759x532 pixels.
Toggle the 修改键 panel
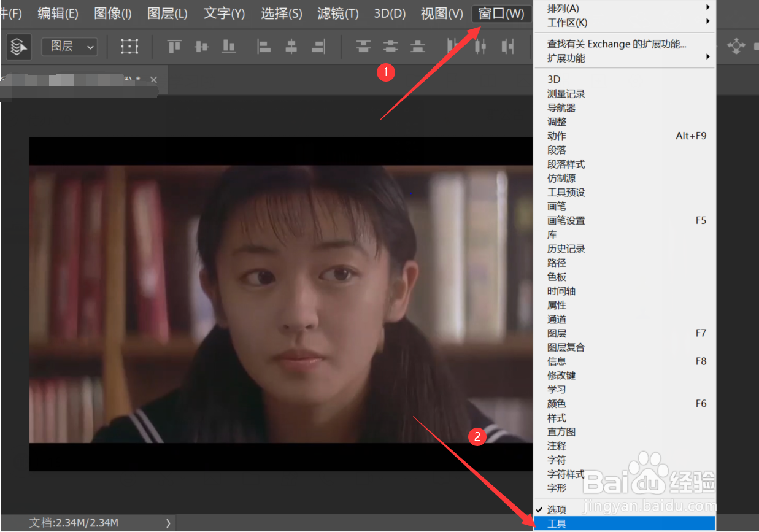tap(624, 376)
